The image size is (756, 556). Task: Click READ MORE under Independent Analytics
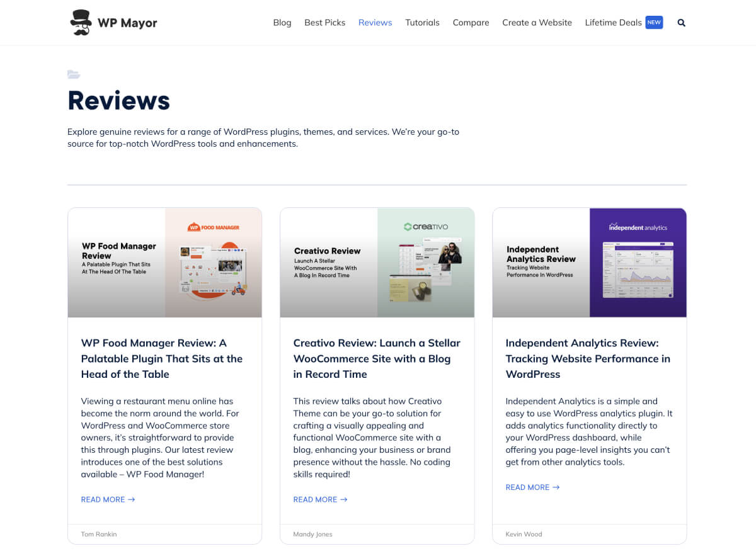(532, 487)
